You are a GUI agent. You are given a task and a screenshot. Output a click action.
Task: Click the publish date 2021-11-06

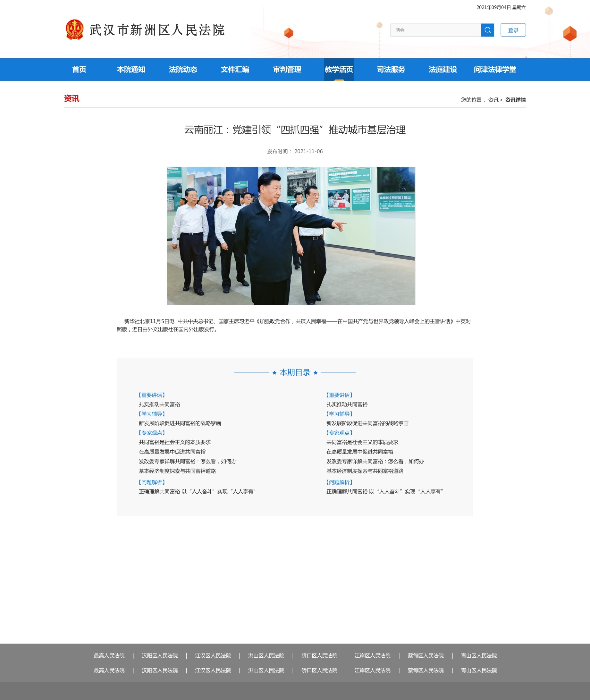coord(308,151)
